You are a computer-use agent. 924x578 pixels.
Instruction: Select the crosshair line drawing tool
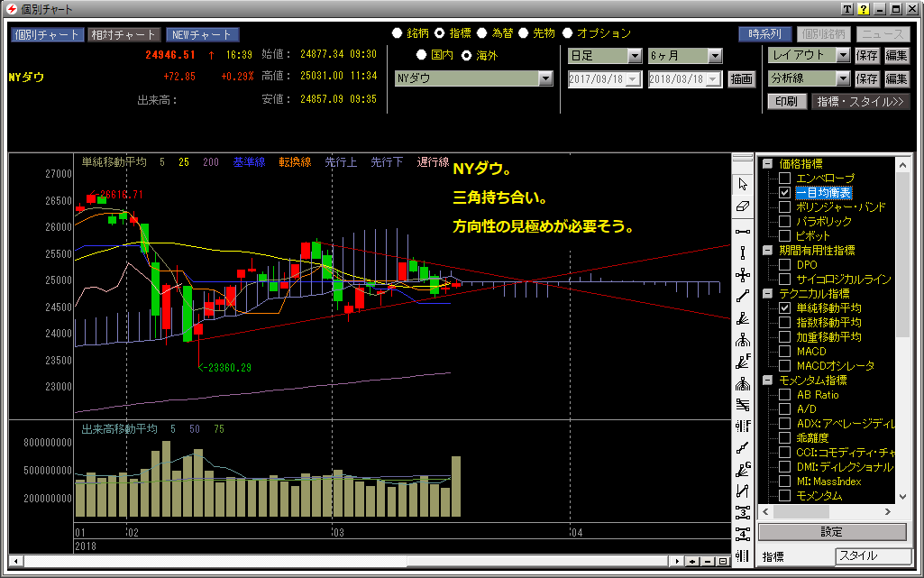pyautogui.click(x=743, y=274)
